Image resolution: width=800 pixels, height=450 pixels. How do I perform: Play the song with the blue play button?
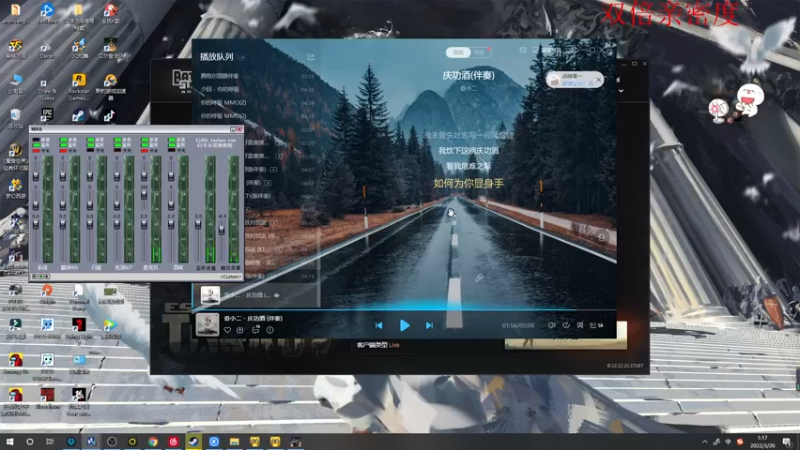(x=404, y=326)
